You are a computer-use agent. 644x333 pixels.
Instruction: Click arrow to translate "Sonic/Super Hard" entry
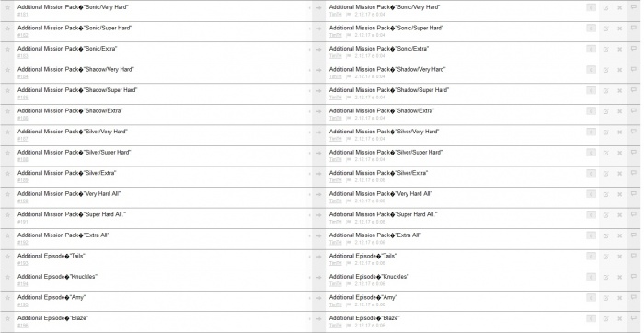point(318,29)
